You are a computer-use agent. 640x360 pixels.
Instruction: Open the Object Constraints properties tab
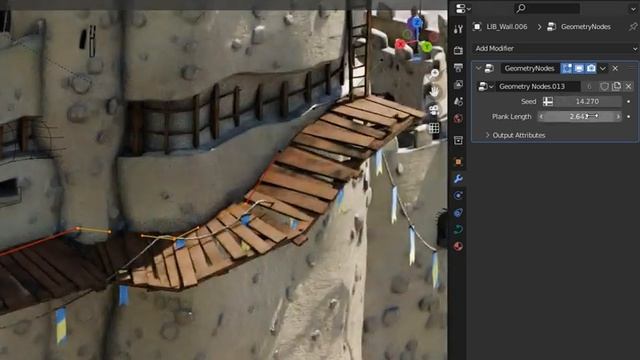(x=458, y=212)
